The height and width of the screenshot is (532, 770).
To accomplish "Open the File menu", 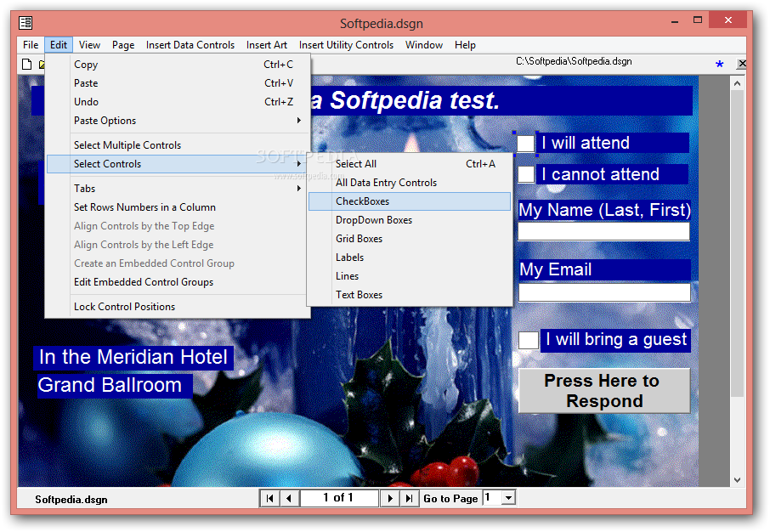I will point(31,45).
